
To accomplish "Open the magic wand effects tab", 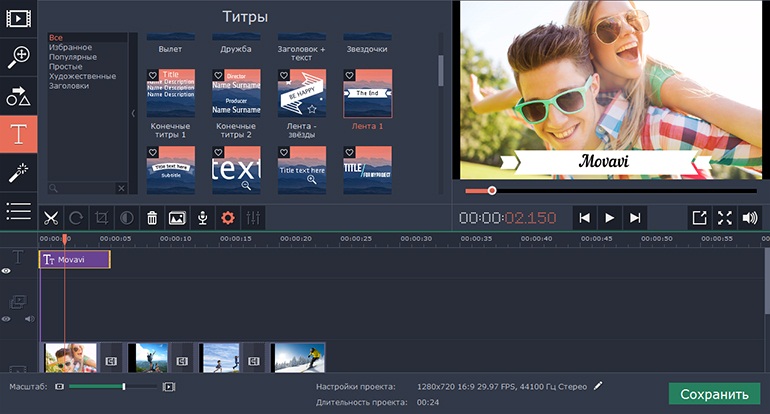I will click(18, 172).
